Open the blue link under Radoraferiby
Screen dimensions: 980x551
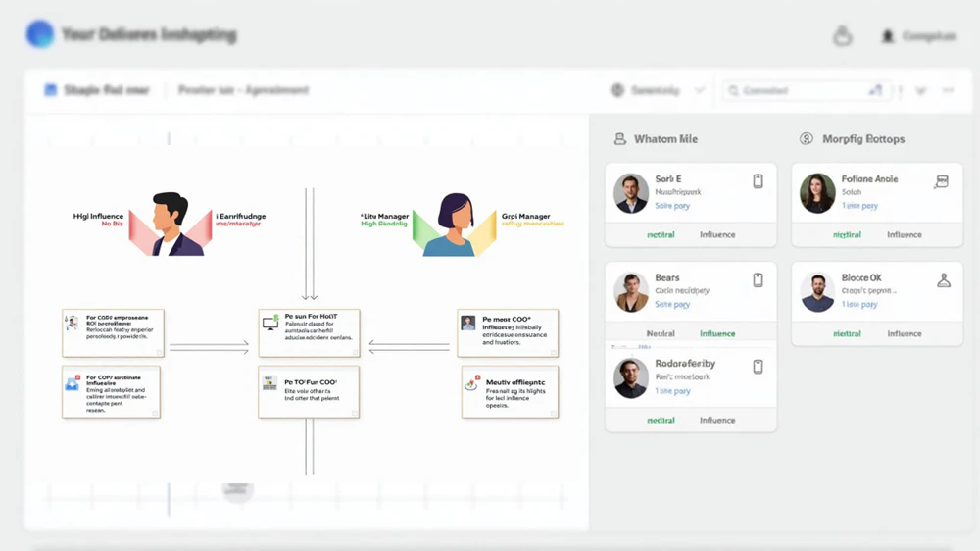(x=672, y=391)
